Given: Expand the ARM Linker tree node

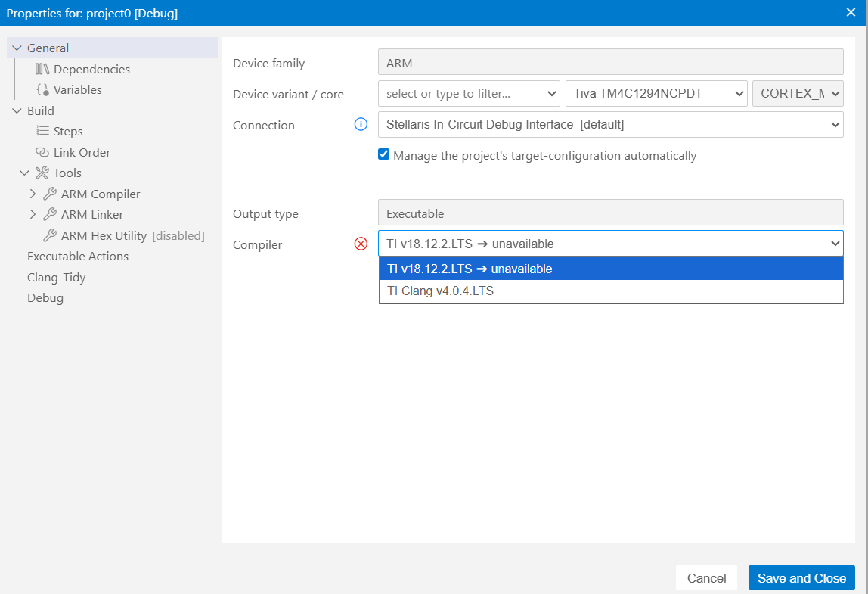Looking at the screenshot, I should [33, 215].
